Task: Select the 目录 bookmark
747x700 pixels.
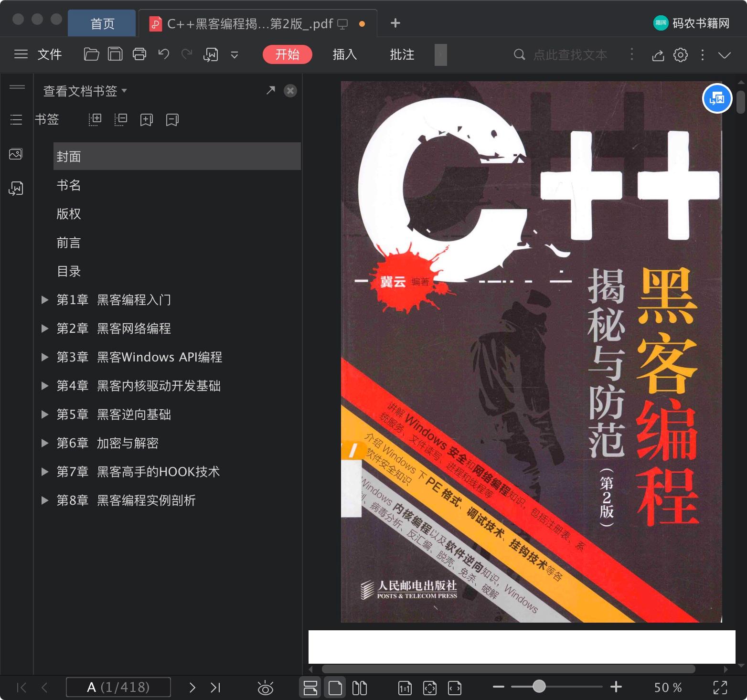Action: point(69,271)
